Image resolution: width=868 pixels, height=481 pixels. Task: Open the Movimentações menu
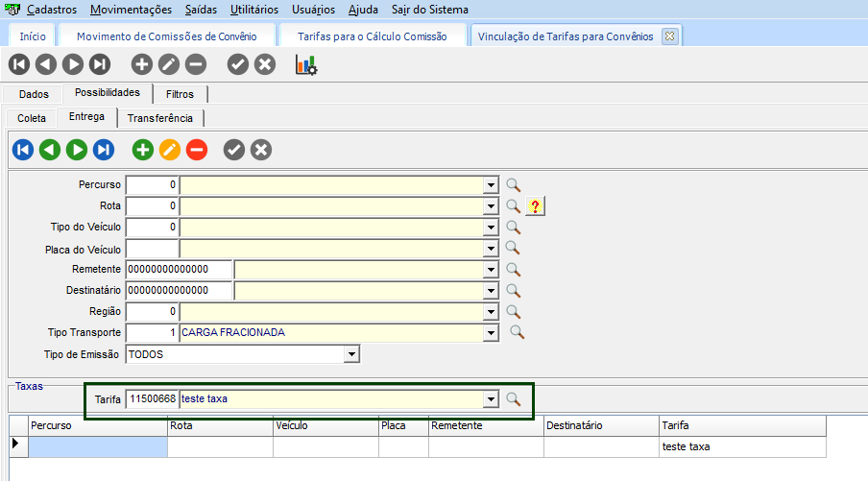(131, 10)
